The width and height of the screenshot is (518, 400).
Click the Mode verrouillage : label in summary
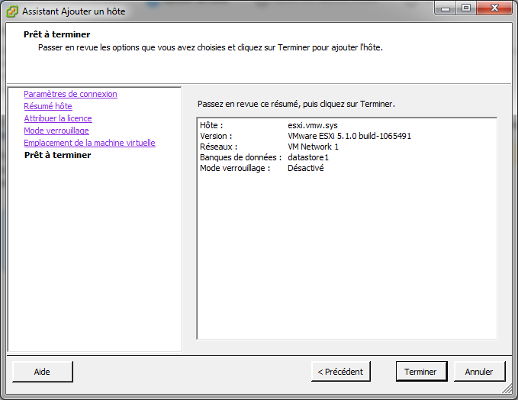(x=235, y=168)
